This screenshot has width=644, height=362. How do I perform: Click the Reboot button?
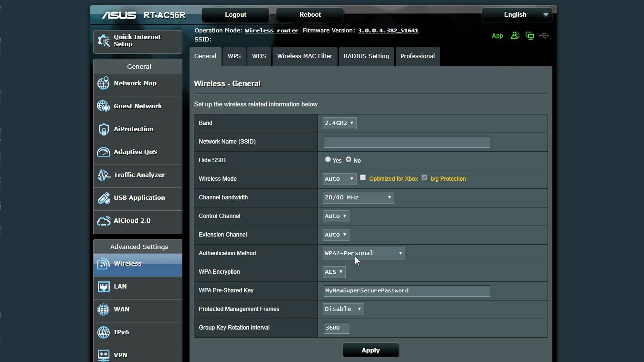click(x=310, y=15)
